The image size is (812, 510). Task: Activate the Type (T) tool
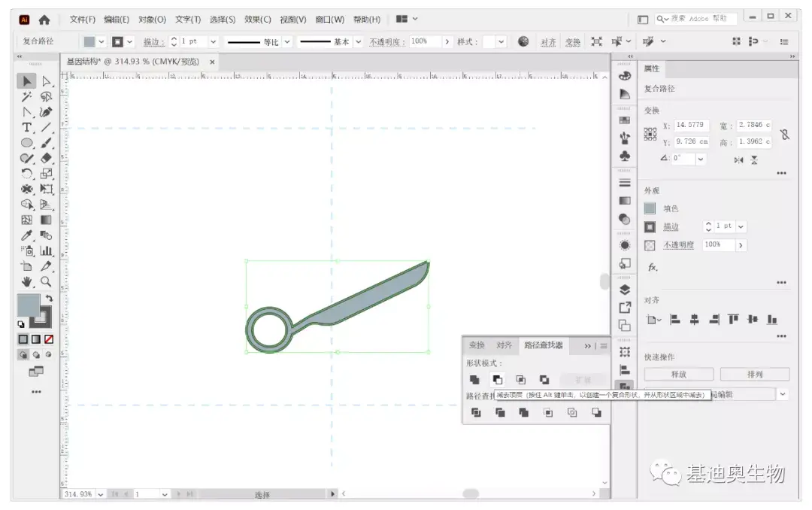(x=26, y=128)
